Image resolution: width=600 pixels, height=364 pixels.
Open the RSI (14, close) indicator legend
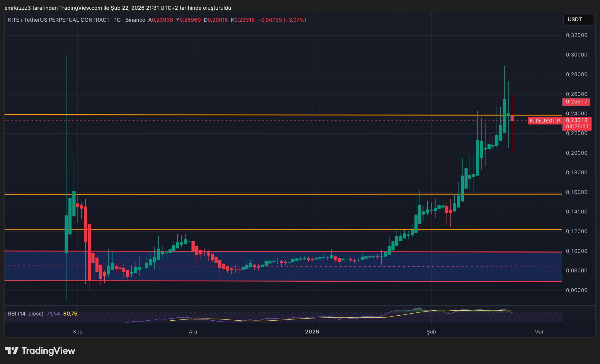pyautogui.click(x=26, y=314)
